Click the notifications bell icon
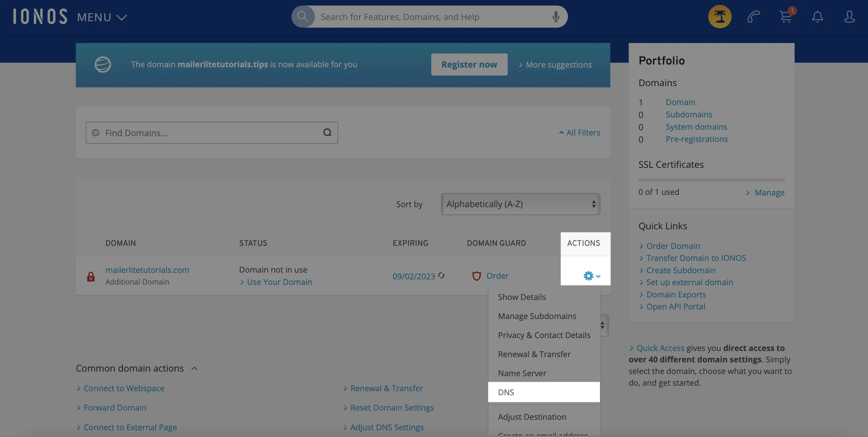868x437 pixels. (817, 17)
